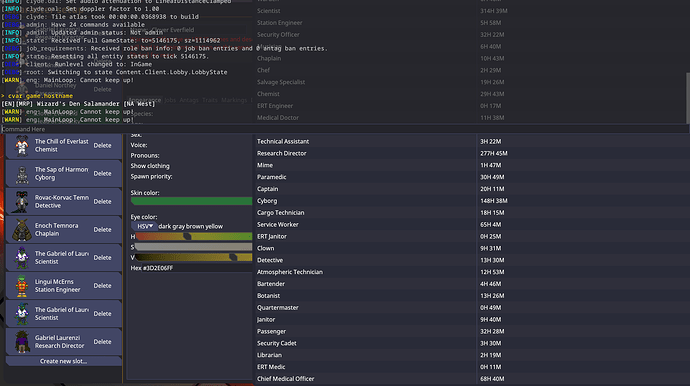Select the Detective character sprite
The height and width of the screenshot is (386, 690).
(22, 202)
